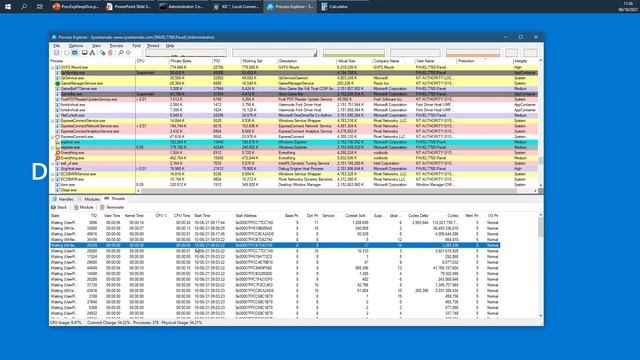Open the Options menu
The height and width of the screenshot is (360, 640).
76,46
